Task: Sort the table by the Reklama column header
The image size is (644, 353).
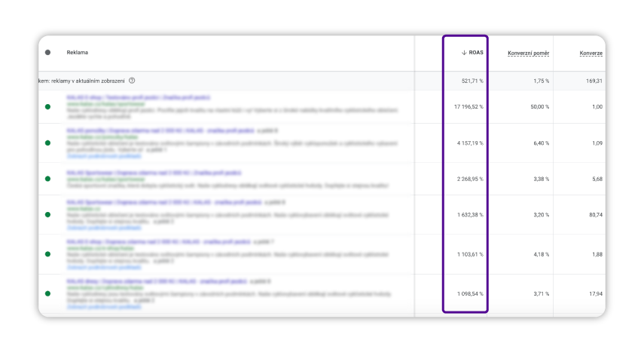Action: (x=78, y=53)
